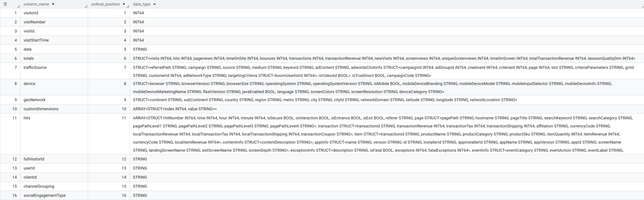Click resize handle right of column_name header
The width and height of the screenshot is (644, 200).
(86, 6)
